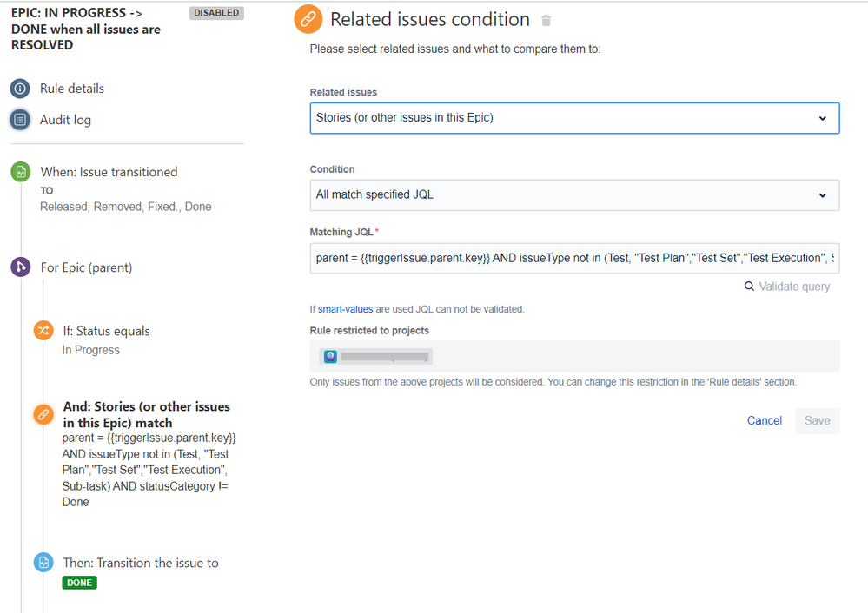Click the orange related issues link icon in the rule tree
The image size is (868, 613).
pyautogui.click(x=43, y=414)
